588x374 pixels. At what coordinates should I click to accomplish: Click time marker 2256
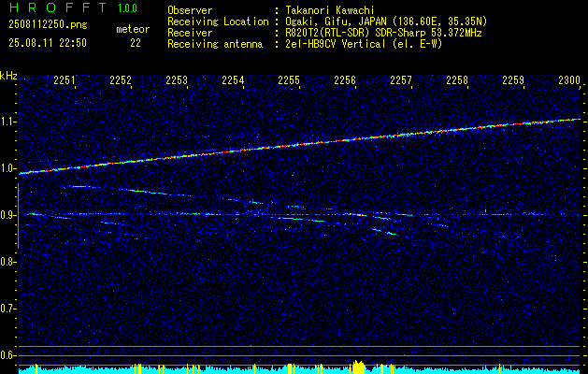pos(345,80)
